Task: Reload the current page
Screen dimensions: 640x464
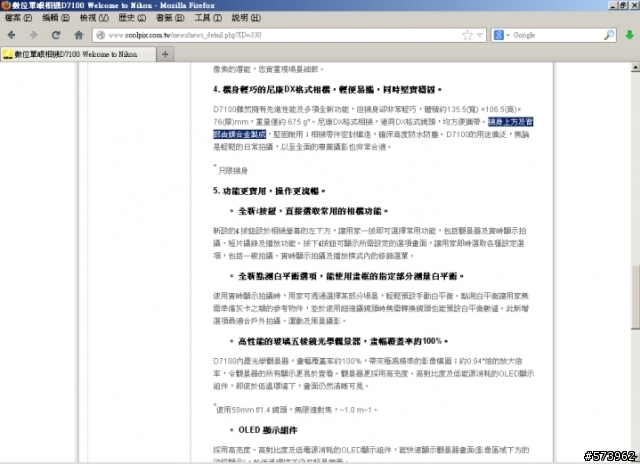Action: (x=56, y=35)
